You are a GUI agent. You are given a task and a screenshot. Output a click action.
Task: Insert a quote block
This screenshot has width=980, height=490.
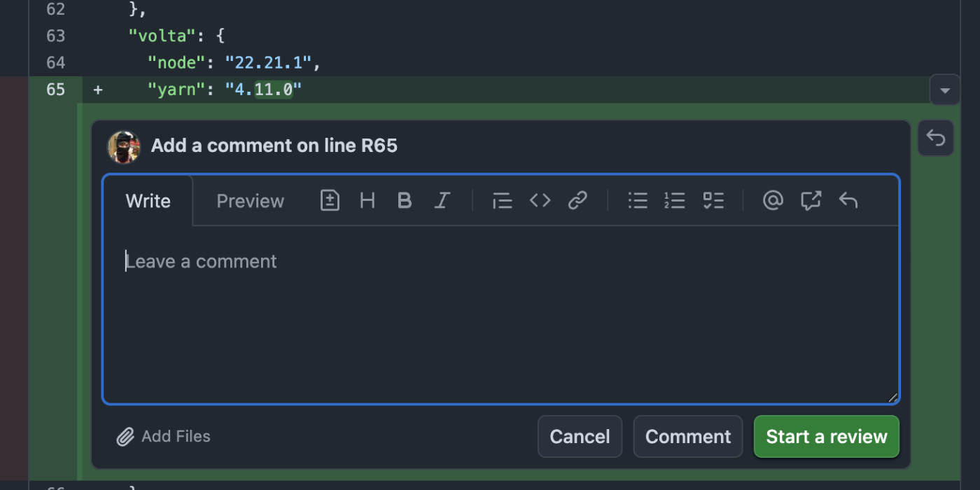coord(502,201)
